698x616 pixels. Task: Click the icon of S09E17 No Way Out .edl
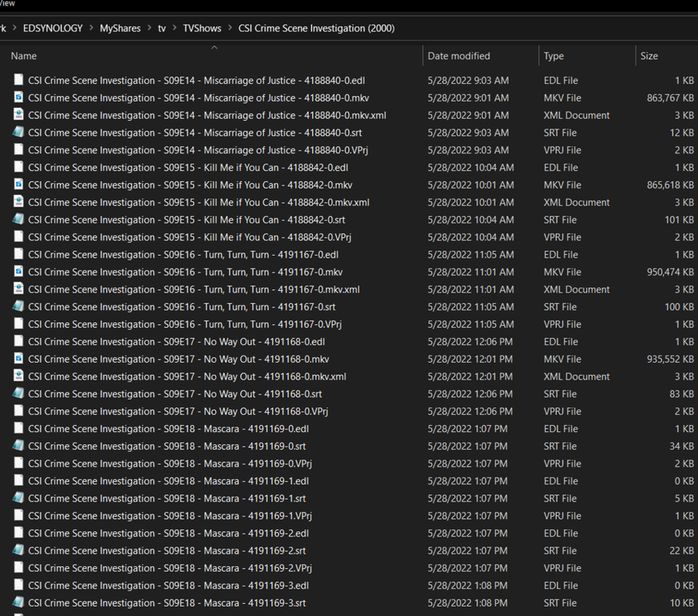point(18,341)
